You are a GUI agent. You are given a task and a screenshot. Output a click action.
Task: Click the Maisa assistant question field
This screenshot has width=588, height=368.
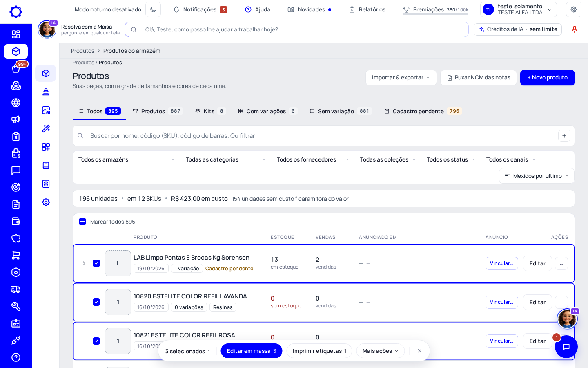point(296,29)
